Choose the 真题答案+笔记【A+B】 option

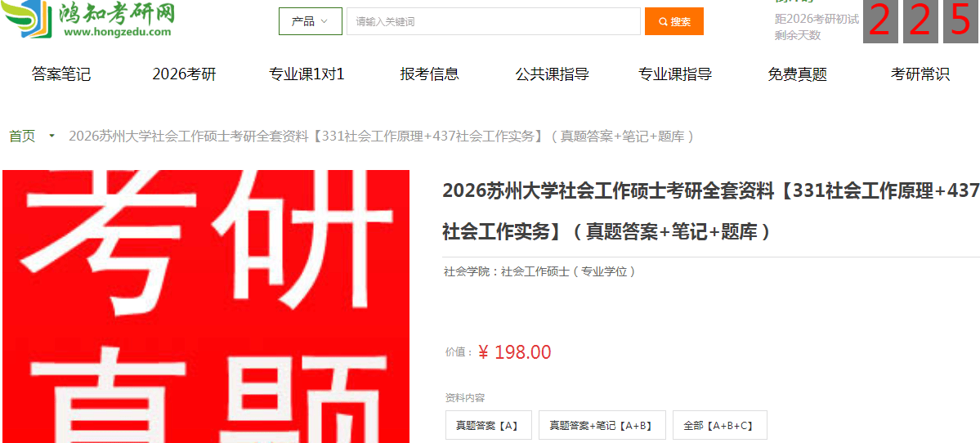(602, 426)
